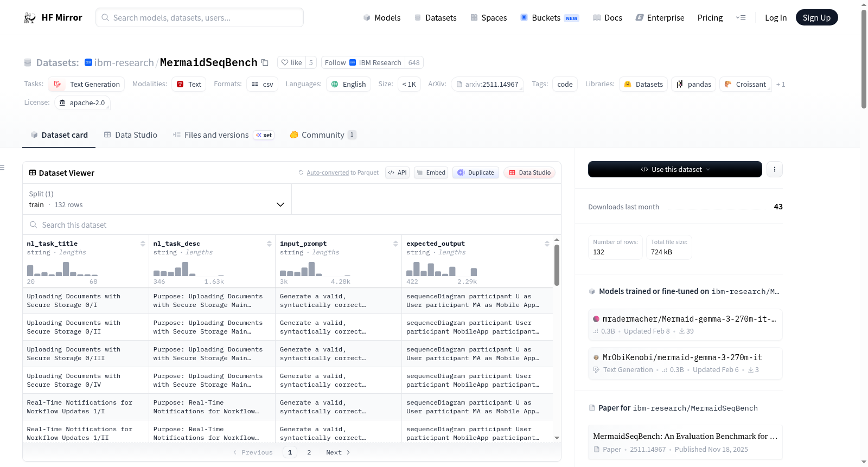868x467 pixels.
Task: Open the arxiv:2511.14967 tag
Action: 487,84
